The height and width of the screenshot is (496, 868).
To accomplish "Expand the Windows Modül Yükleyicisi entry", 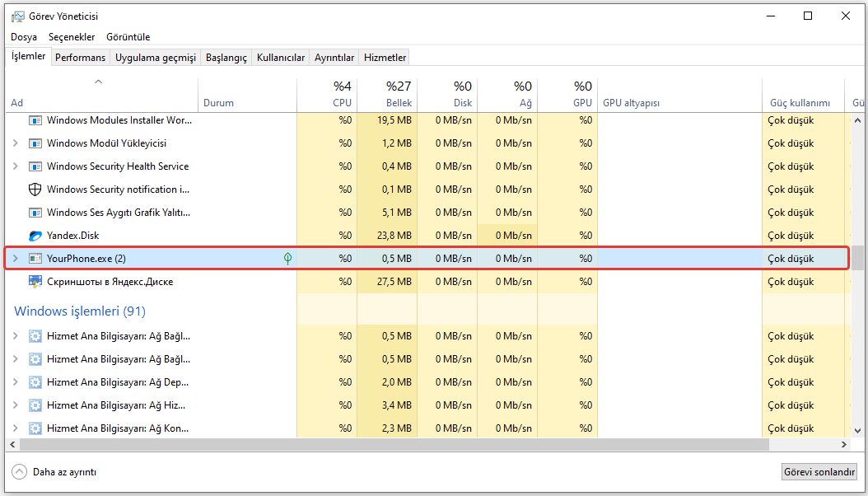I will [x=16, y=143].
